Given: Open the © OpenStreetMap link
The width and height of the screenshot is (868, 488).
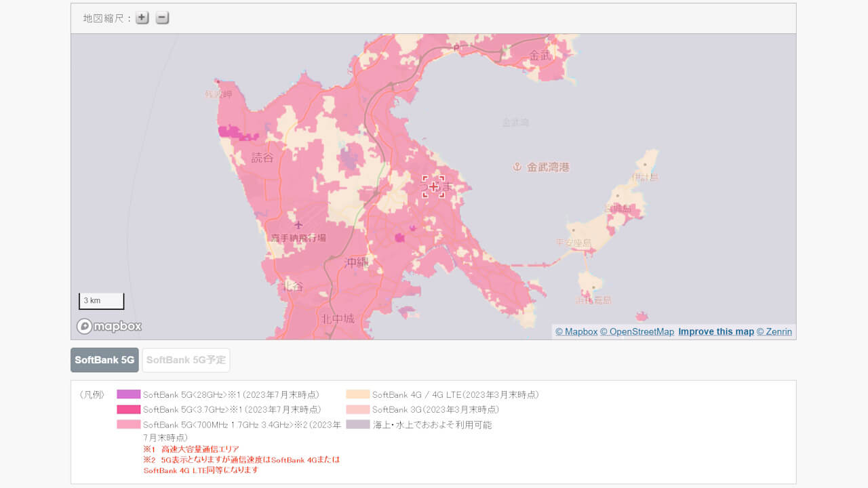Looking at the screenshot, I should pos(637,331).
